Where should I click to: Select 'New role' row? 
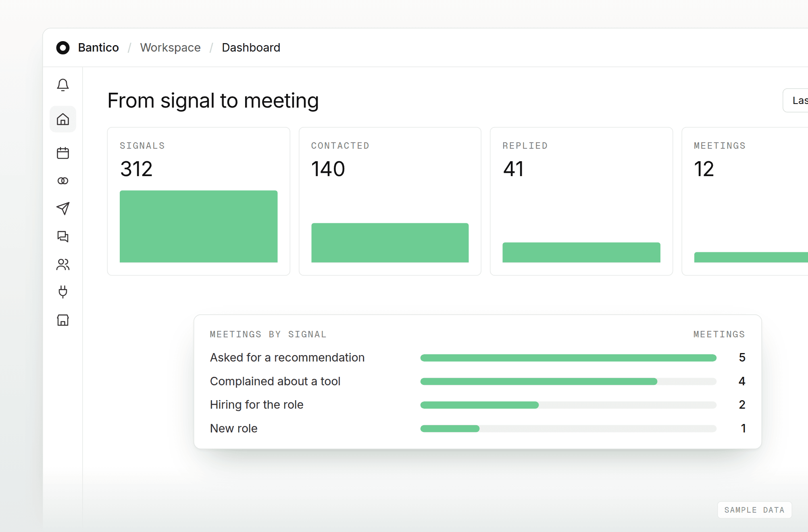coord(477,428)
